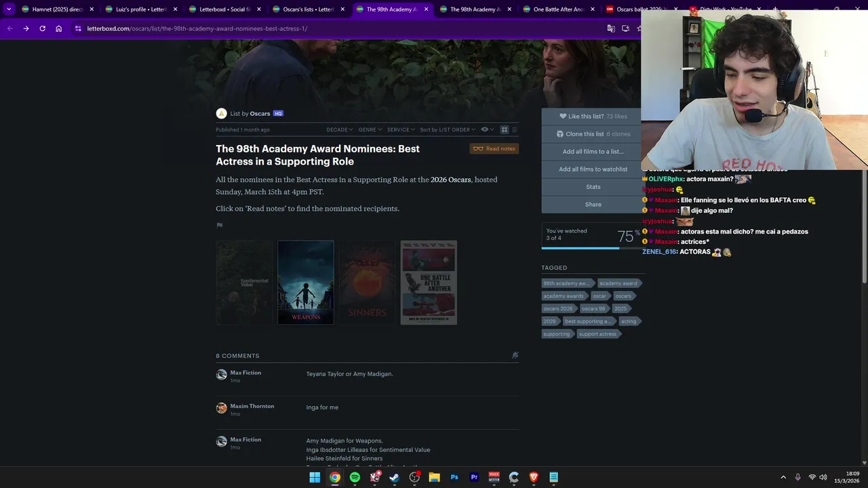Image resolution: width=868 pixels, height=488 pixels.
Task: Open the Sentimental Value poster
Action: [x=244, y=283]
